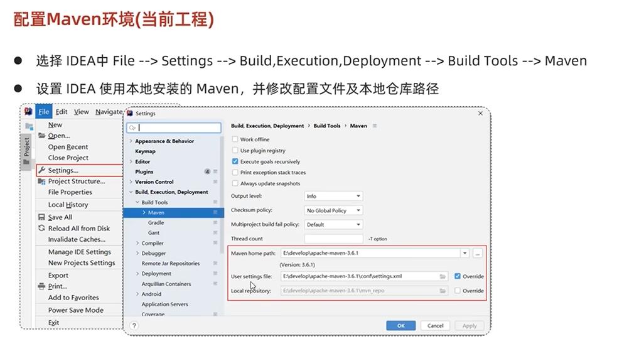Click the settings tree vertical scrollbar
Image resolution: width=644 pixels, height=351 pixels.
222,193
